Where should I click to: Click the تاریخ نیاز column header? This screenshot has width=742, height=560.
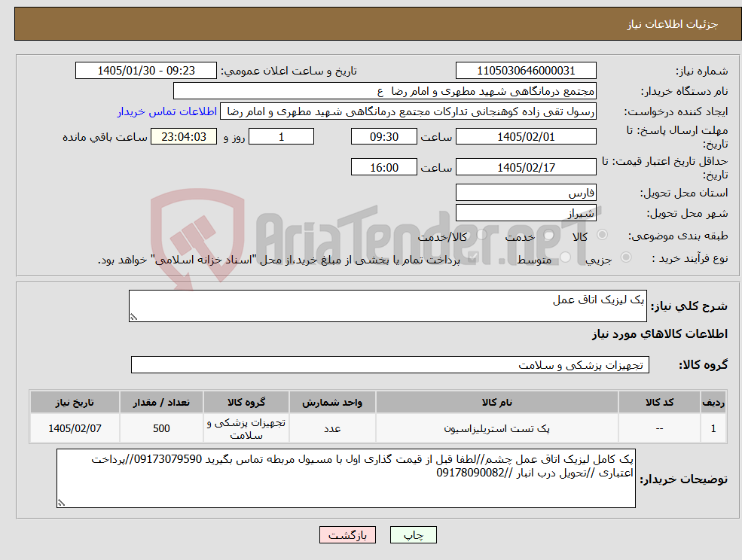tap(75, 402)
